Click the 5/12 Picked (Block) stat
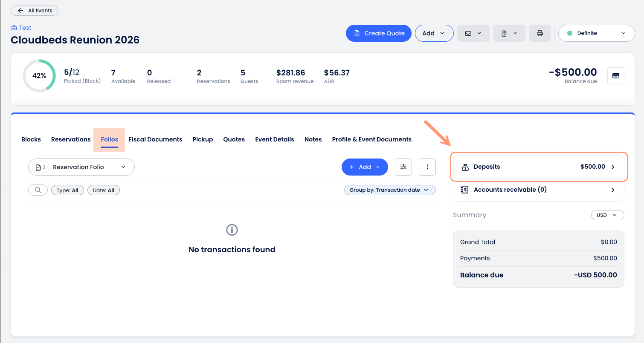 click(82, 76)
